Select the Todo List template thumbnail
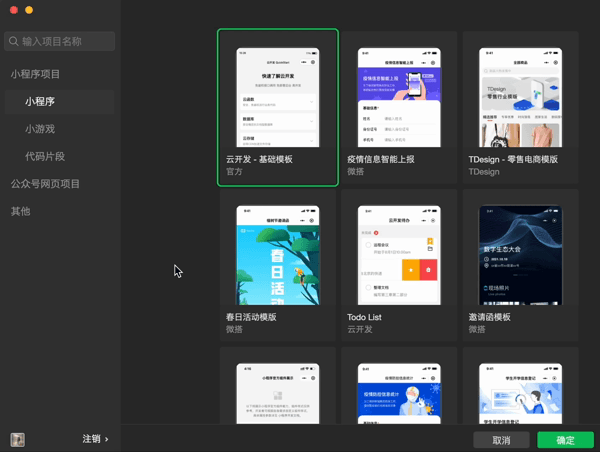This screenshot has width=600, height=452. 399,255
